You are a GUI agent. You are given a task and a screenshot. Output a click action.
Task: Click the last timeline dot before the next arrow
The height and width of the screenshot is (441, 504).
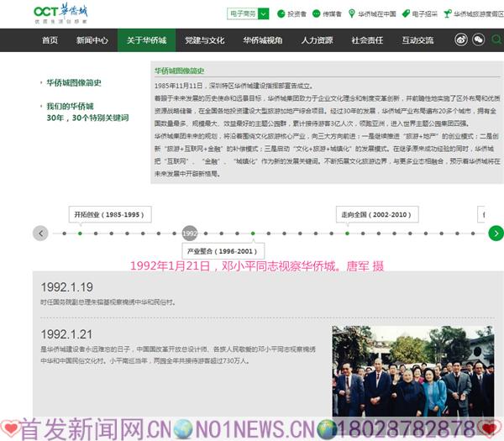point(473,234)
